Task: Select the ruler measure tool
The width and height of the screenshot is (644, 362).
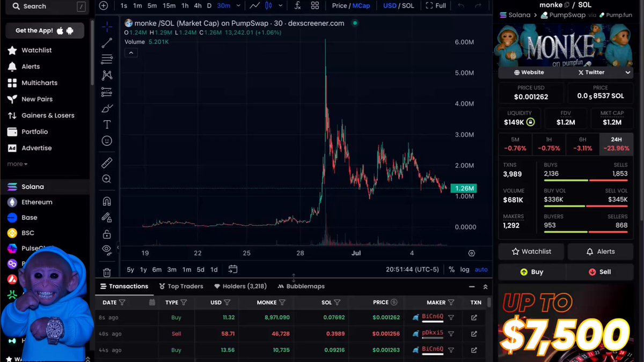Action: tap(107, 162)
